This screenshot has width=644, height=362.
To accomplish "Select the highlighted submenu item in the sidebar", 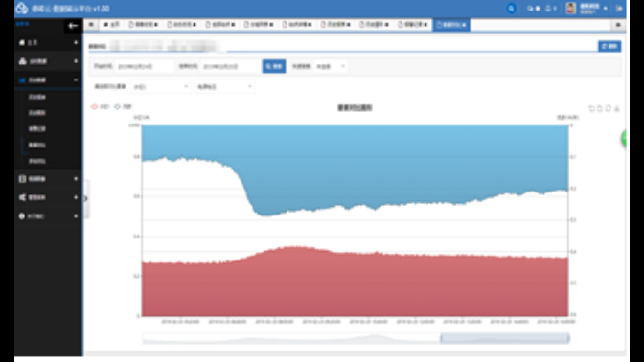I will point(37,145).
